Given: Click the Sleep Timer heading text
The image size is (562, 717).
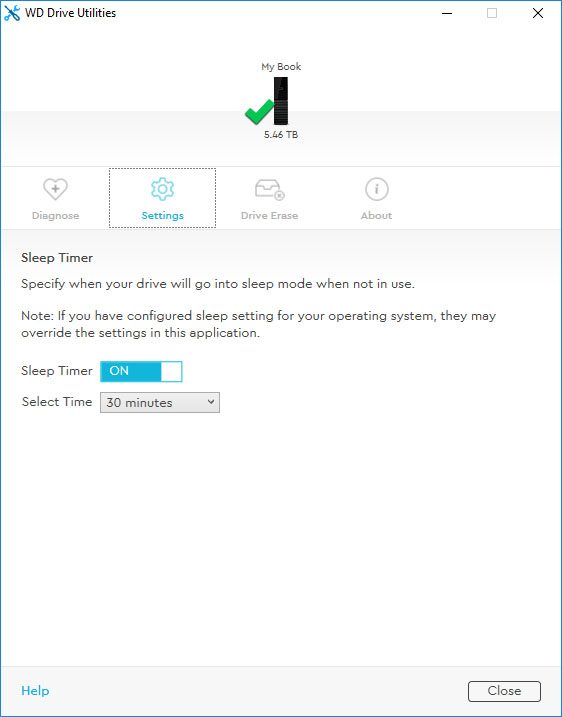Looking at the screenshot, I should 57,258.
